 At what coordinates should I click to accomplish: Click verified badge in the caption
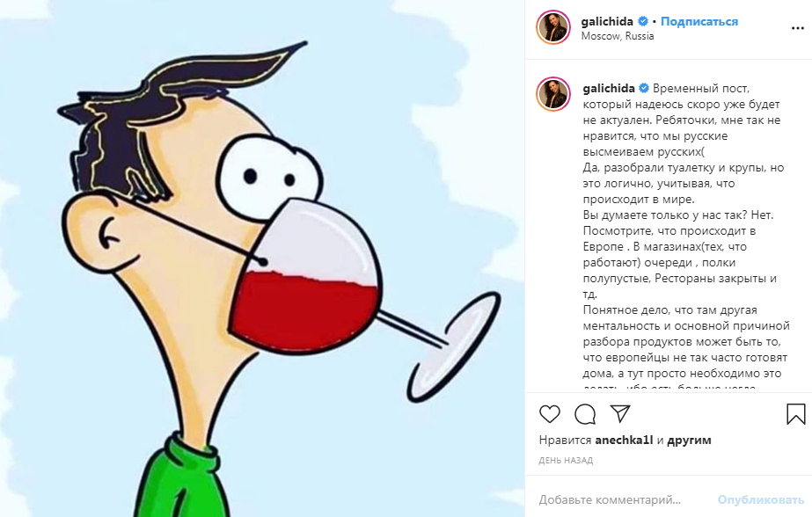[644, 88]
